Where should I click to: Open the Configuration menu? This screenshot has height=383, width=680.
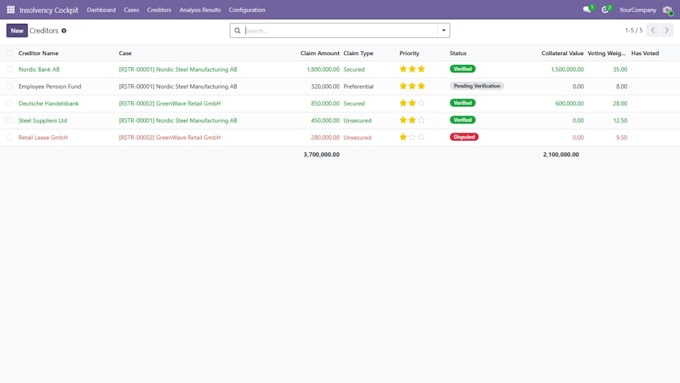tap(247, 10)
